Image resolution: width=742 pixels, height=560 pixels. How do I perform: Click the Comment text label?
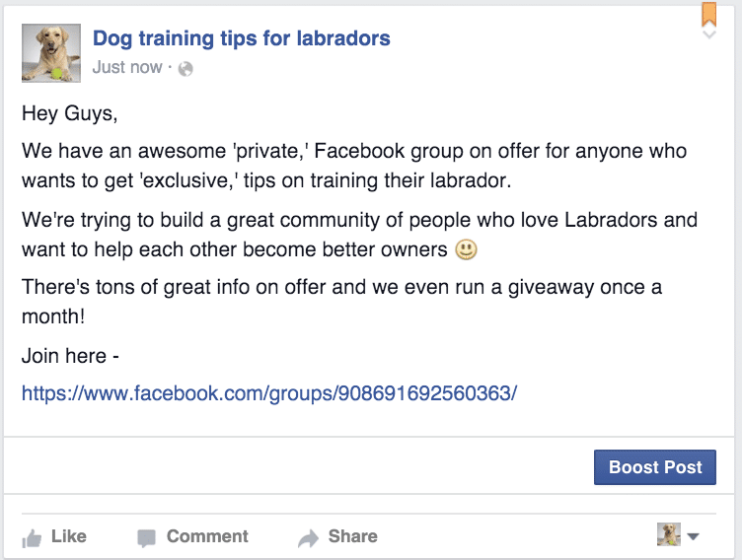(x=207, y=536)
